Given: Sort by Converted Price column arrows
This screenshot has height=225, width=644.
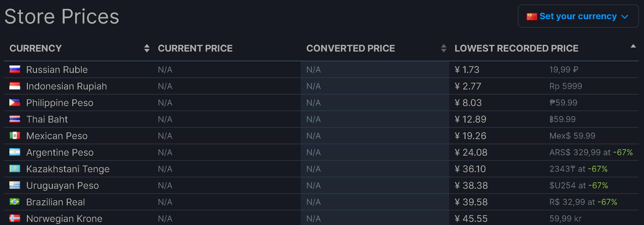Looking at the screenshot, I should [443, 48].
